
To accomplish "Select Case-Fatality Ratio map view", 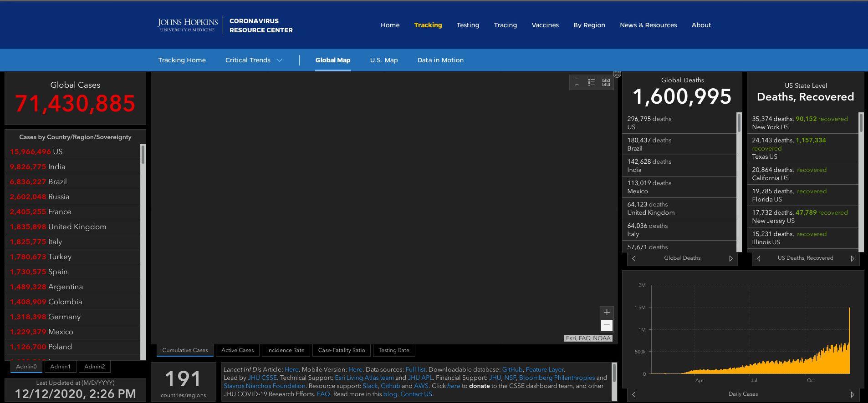I will pos(342,350).
